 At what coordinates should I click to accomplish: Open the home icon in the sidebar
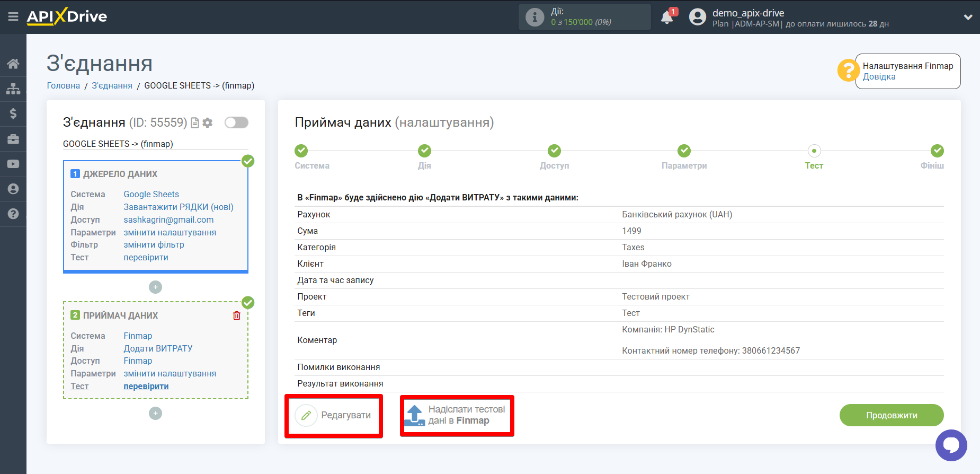click(x=13, y=64)
